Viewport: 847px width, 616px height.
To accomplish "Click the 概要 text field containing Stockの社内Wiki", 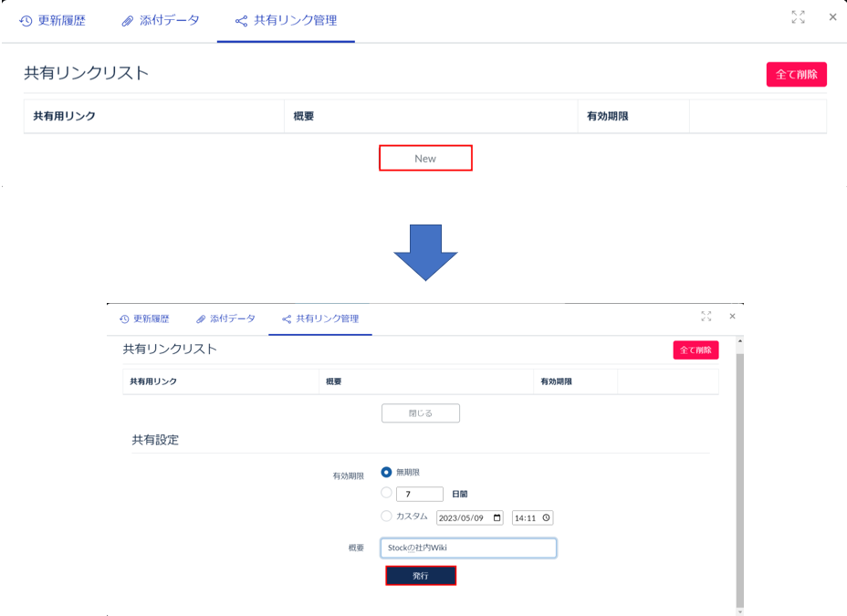I will [x=468, y=548].
